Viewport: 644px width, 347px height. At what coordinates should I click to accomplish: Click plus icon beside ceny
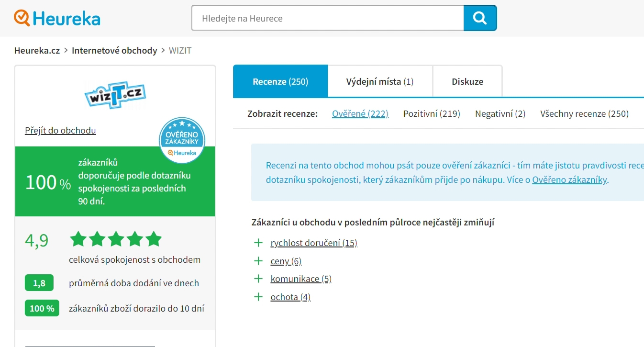tap(258, 261)
